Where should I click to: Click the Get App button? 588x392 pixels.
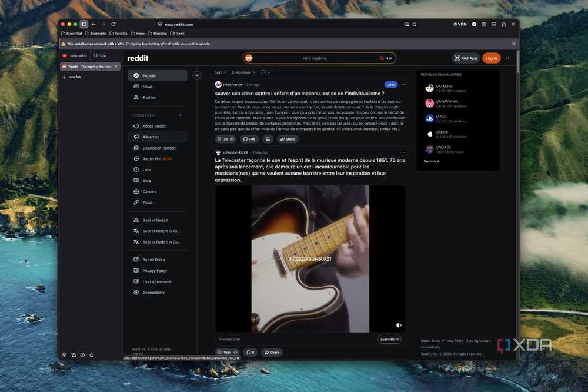(x=466, y=58)
